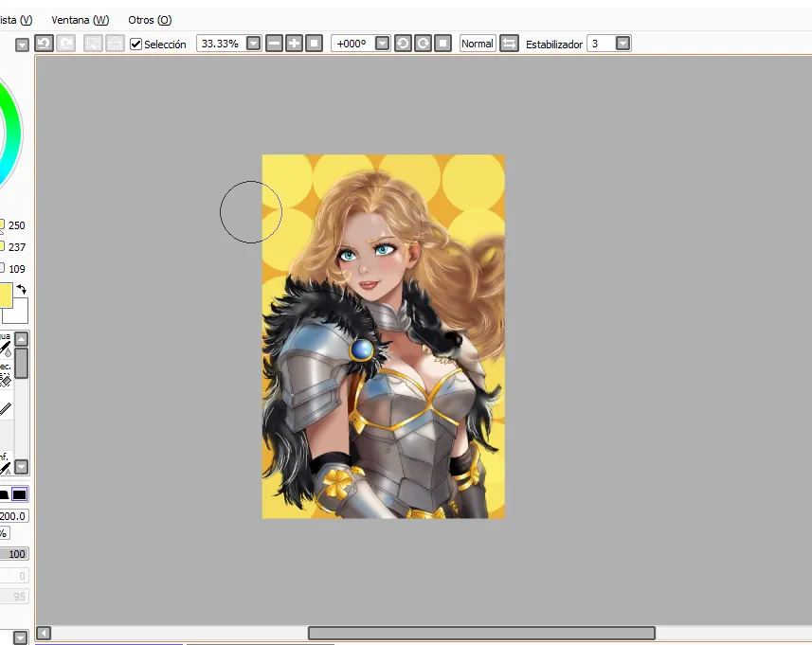Open the Otros menu
The width and height of the screenshot is (812, 645).
[150, 20]
